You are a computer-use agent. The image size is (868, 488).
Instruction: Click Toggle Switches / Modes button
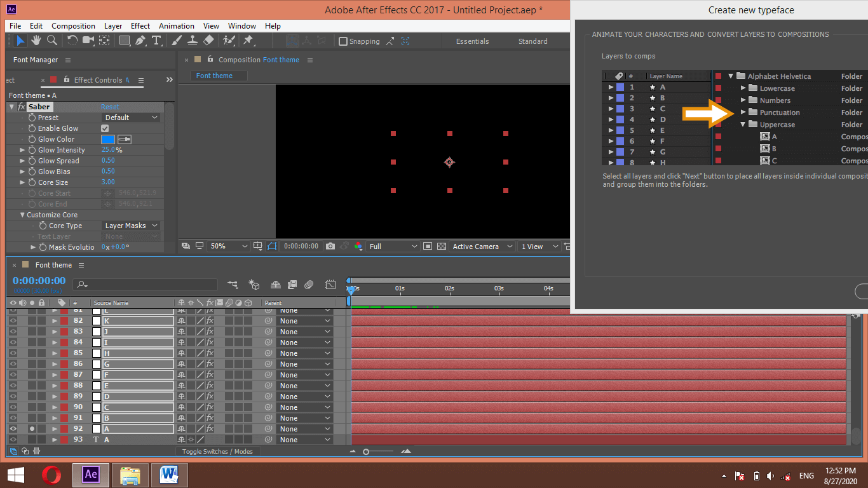(x=217, y=452)
